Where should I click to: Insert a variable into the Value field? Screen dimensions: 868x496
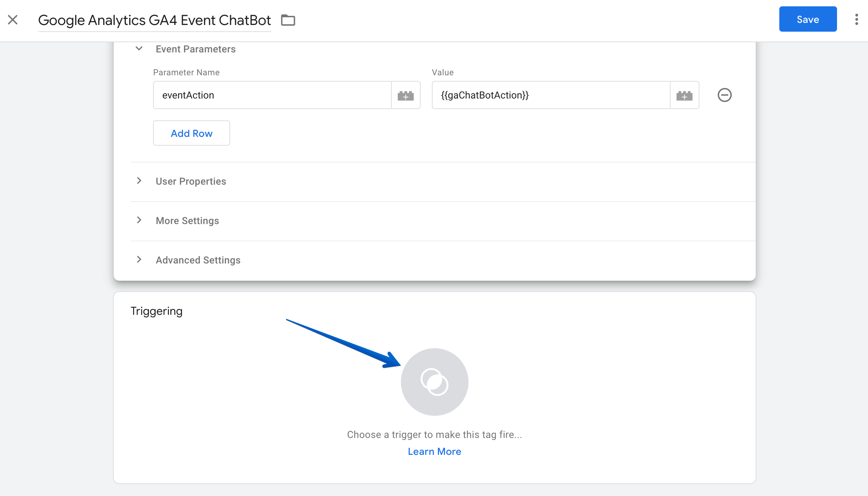pyautogui.click(x=684, y=95)
